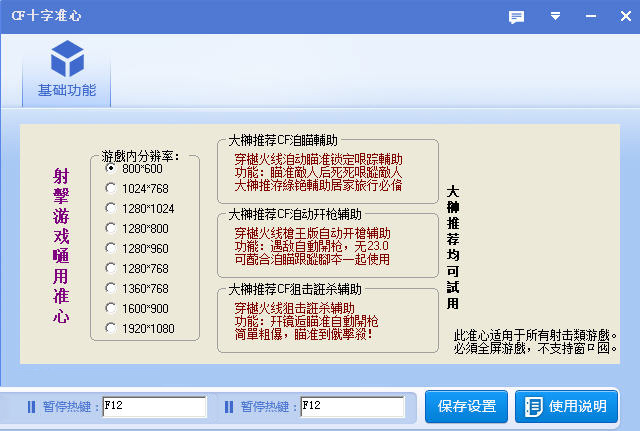Open the feedback message icon in title bar

click(x=516, y=17)
